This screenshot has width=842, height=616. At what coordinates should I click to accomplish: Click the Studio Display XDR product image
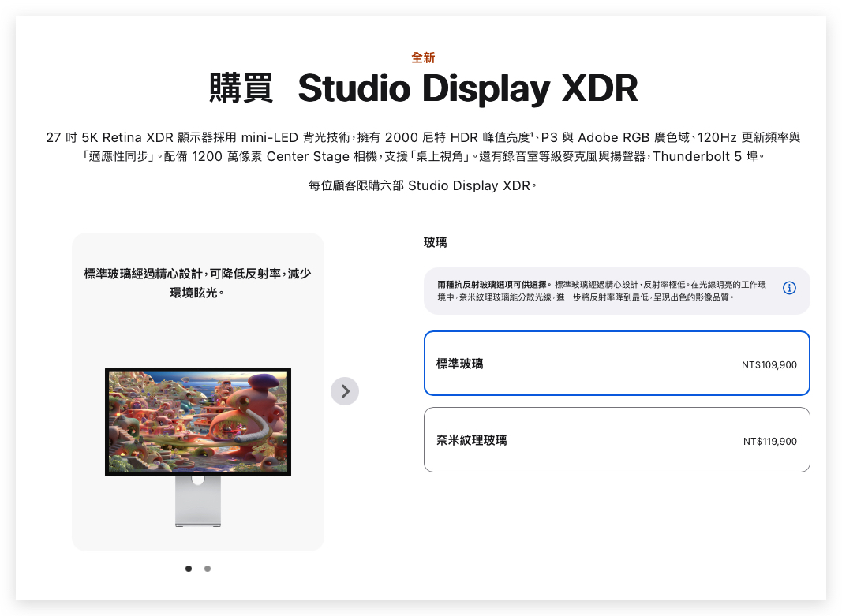tap(197, 446)
